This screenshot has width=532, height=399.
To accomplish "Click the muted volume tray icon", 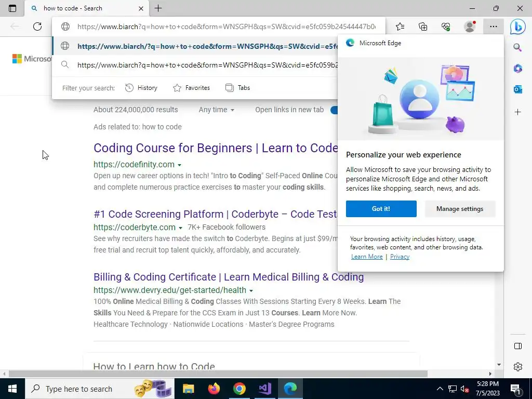I will [x=465, y=389].
